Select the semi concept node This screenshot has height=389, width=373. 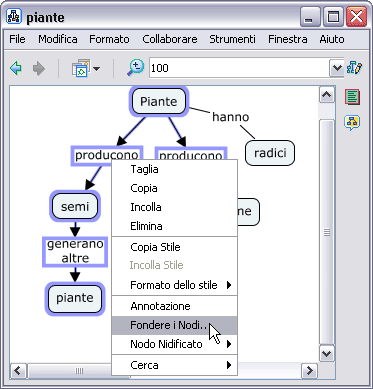pyautogui.click(x=75, y=206)
